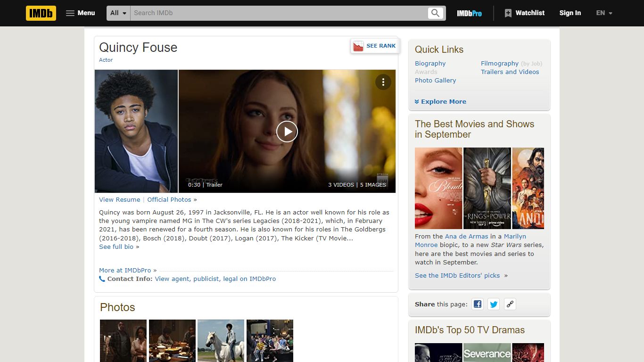Open the white horse photo

(x=221, y=341)
